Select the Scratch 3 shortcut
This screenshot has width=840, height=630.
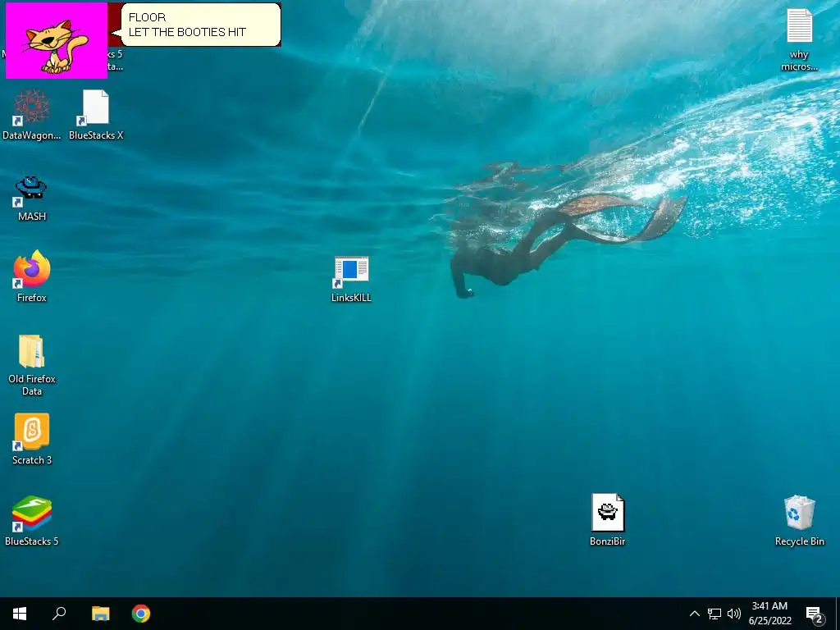(32, 439)
